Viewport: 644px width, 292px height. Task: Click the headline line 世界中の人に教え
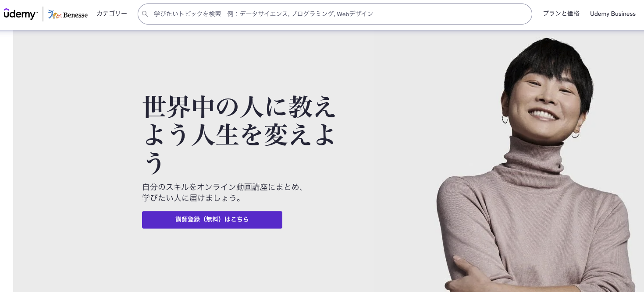coord(239,107)
